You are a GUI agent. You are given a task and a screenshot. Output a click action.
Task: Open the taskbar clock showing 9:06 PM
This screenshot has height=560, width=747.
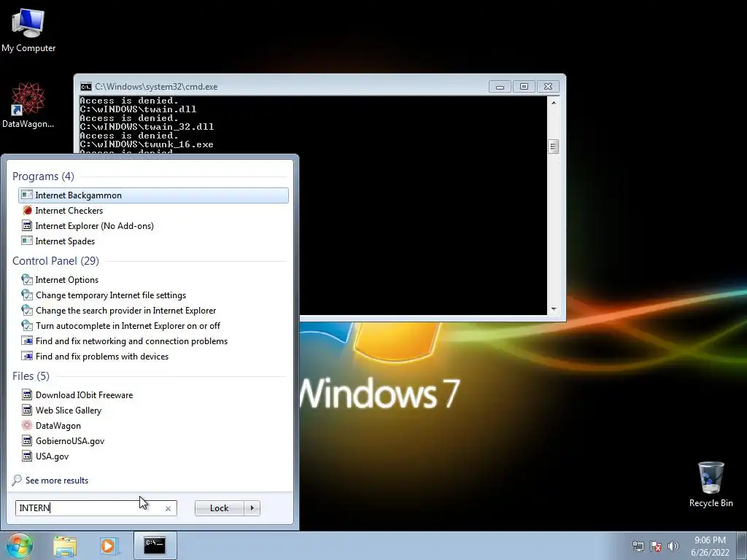click(710, 546)
